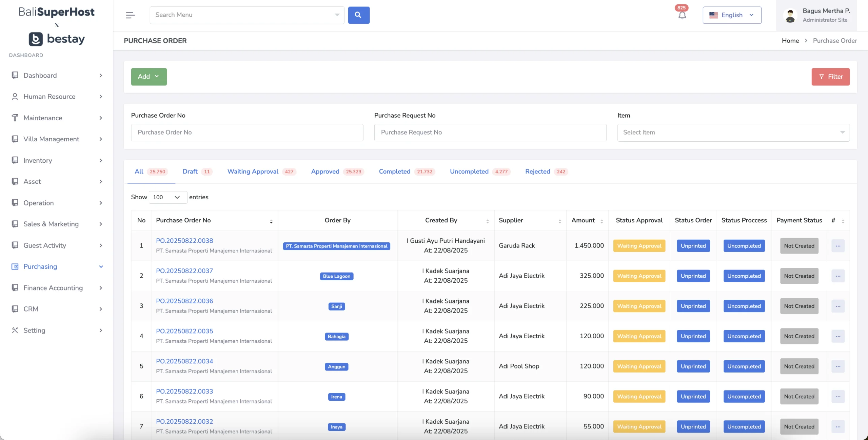Open the English language dropdown
This screenshot has width=868, height=440.
[x=732, y=15]
